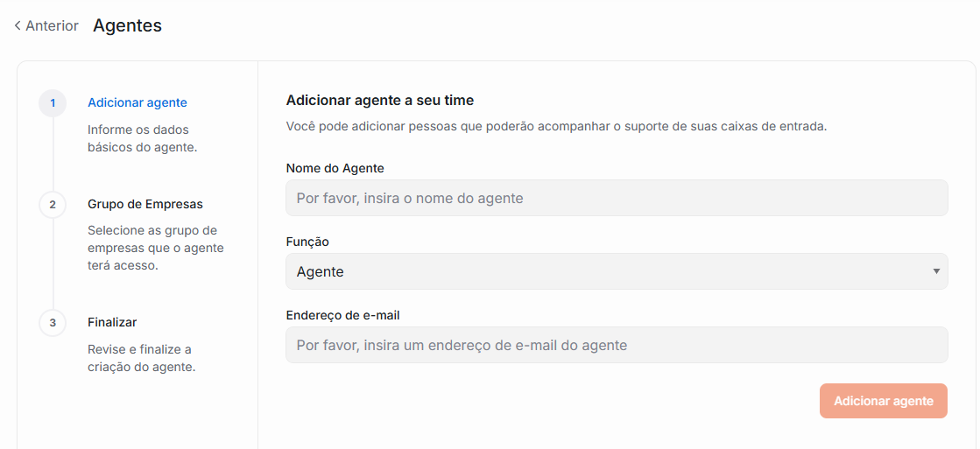Click the step 3 circle indicator
The width and height of the screenshot is (980, 449).
coord(53,323)
